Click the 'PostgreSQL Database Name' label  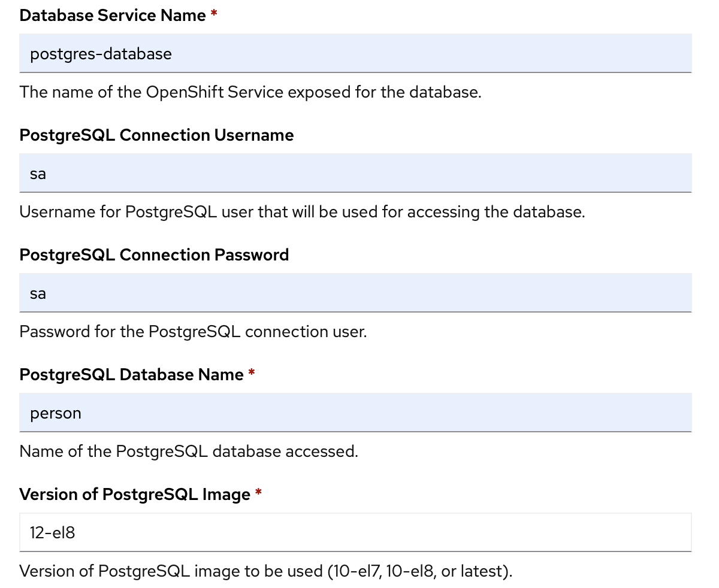(131, 375)
